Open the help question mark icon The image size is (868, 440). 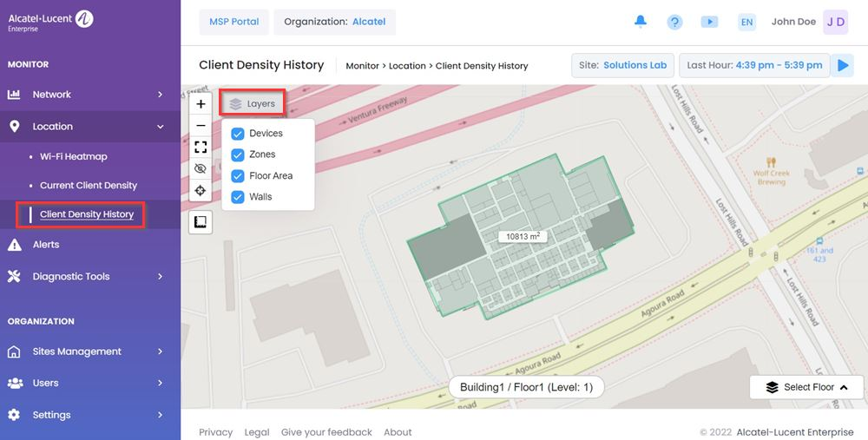[x=674, y=23]
